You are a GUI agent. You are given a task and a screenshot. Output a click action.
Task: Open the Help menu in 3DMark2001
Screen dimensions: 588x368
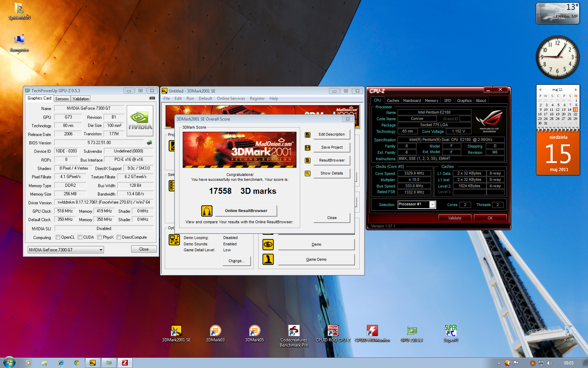click(x=274, y=99)
